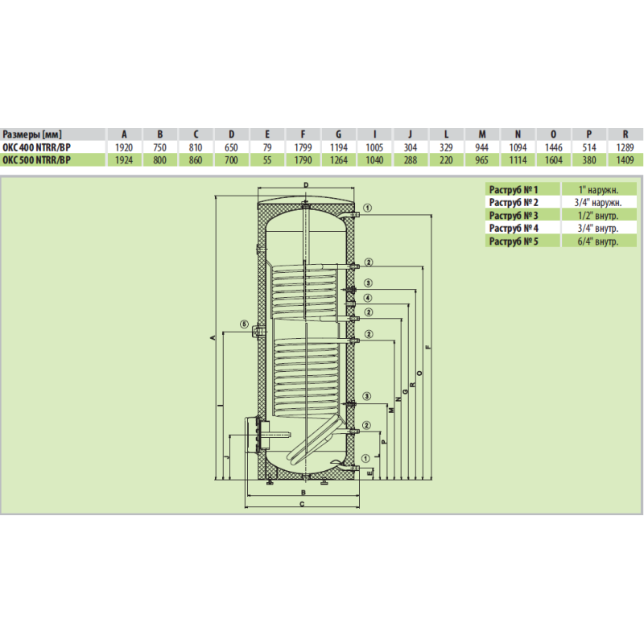Click dimension label C below the tank
644x644 pixels.
pos(300,505)
